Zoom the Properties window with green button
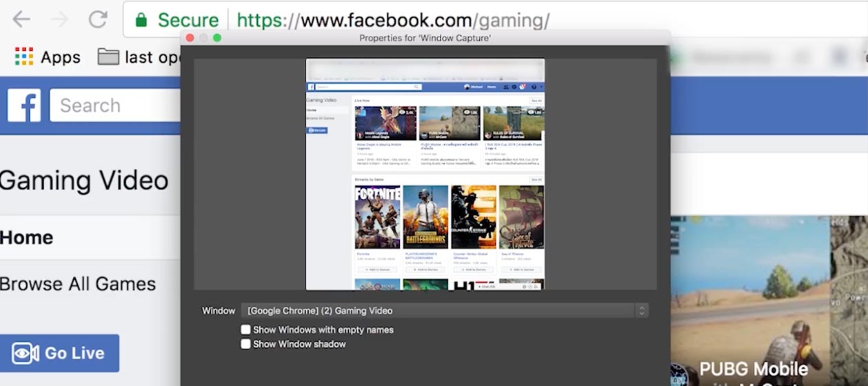Viewport: 868px width, 386px height. 217,38
